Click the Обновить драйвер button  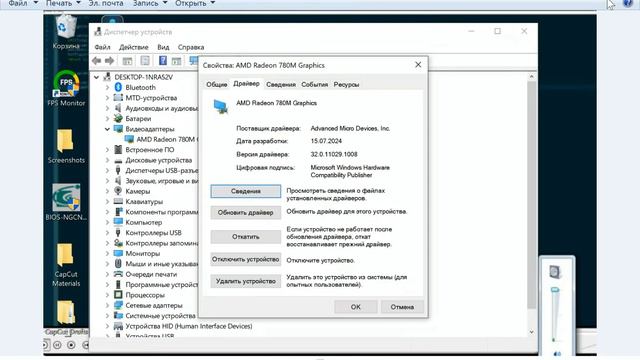click(246, 212)
